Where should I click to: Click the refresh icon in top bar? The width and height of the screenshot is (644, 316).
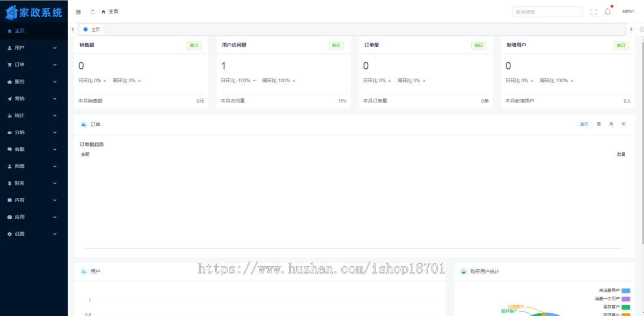(x=92, y=11)
